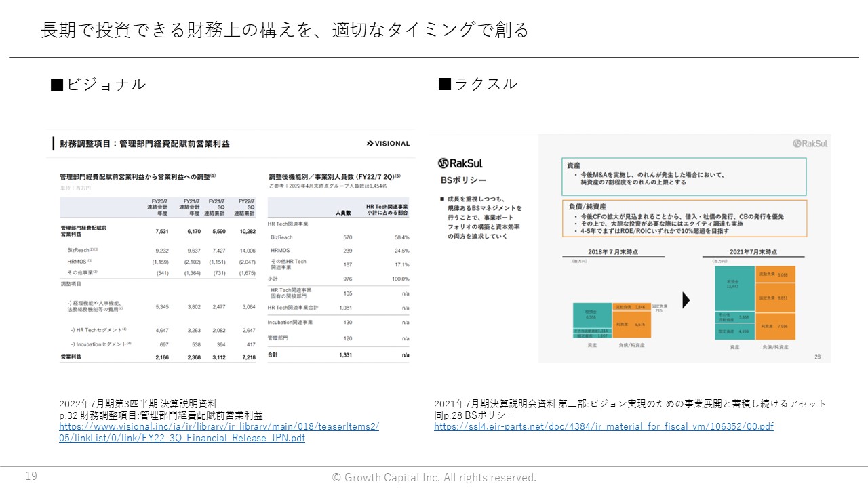
Task: Click the 小計 headcount 976
Action: point(348,279)
